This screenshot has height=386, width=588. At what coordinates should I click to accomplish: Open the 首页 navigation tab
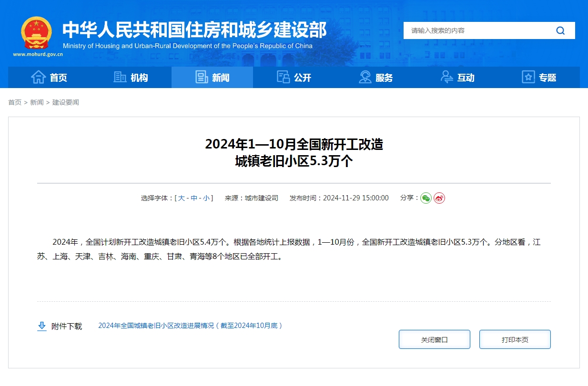[x=49, y=77]
